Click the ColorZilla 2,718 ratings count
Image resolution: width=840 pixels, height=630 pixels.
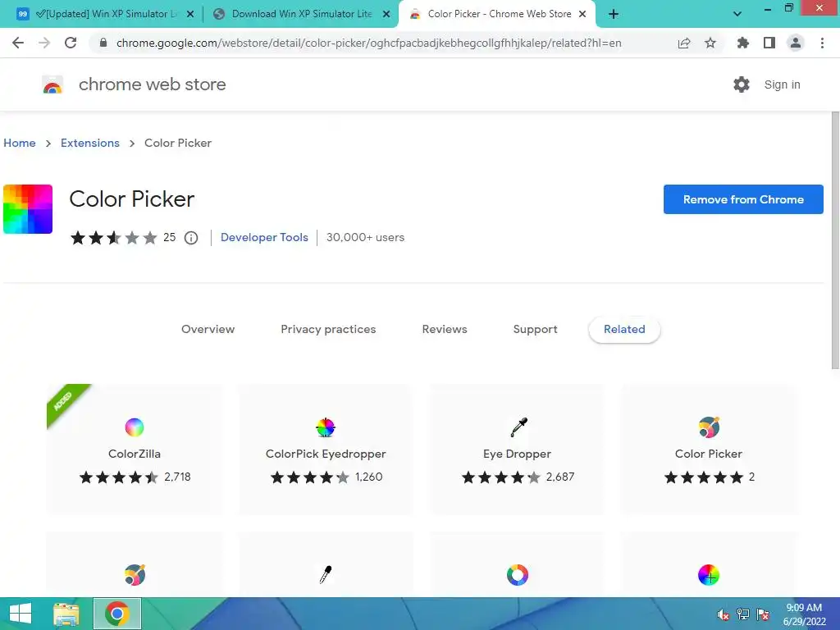[x=177, y=477]
